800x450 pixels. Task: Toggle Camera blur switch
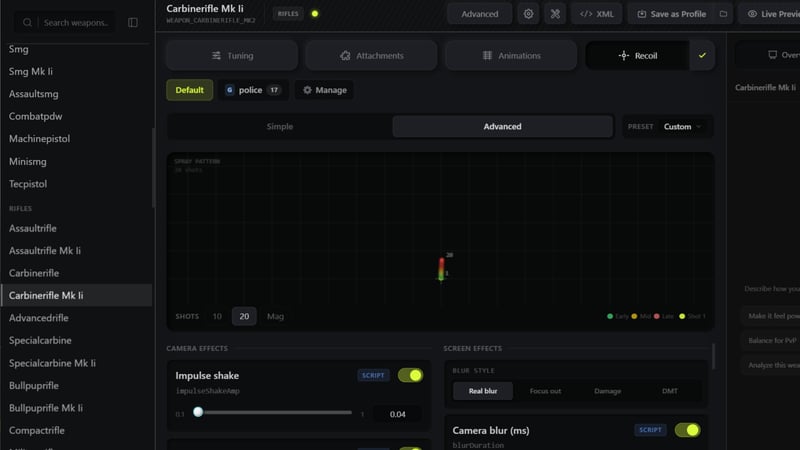(x=687, y=430)
